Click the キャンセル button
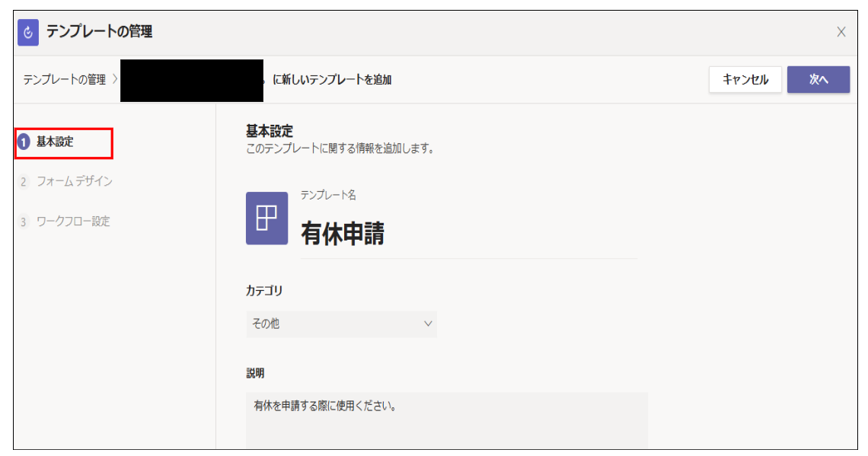The image size is (868, 456). 745,80
